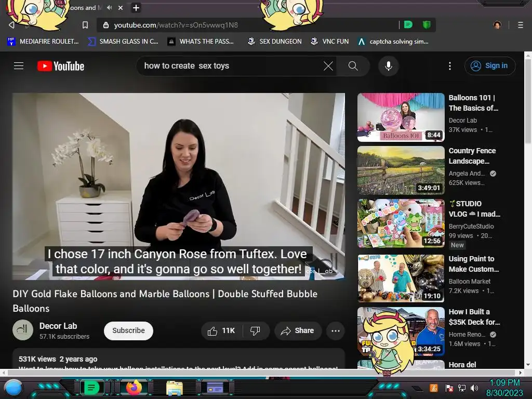Go back with the browser back arrow

point(11,25)
